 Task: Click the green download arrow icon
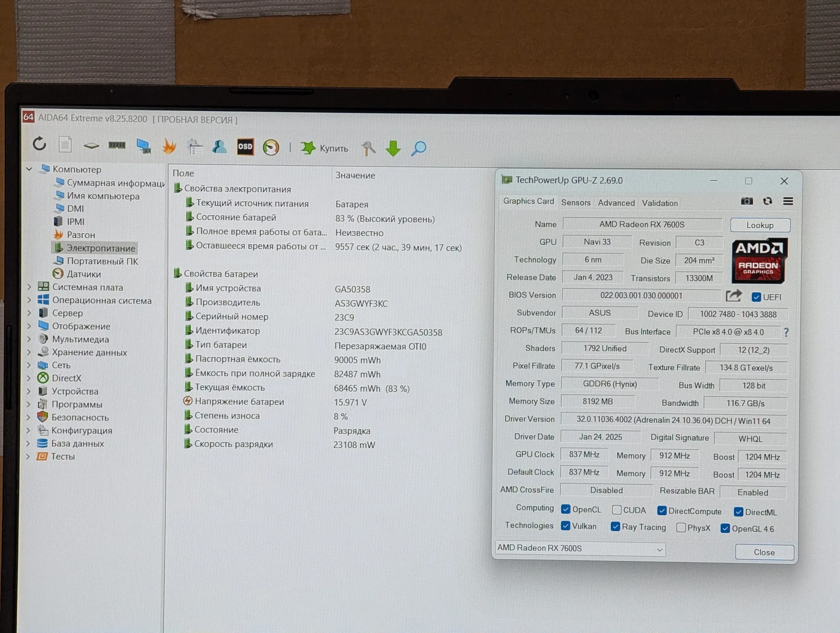(393, 148)
